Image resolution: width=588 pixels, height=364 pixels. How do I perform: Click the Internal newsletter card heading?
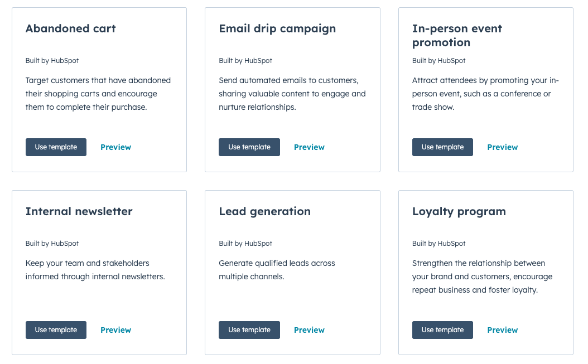point(79,211)
